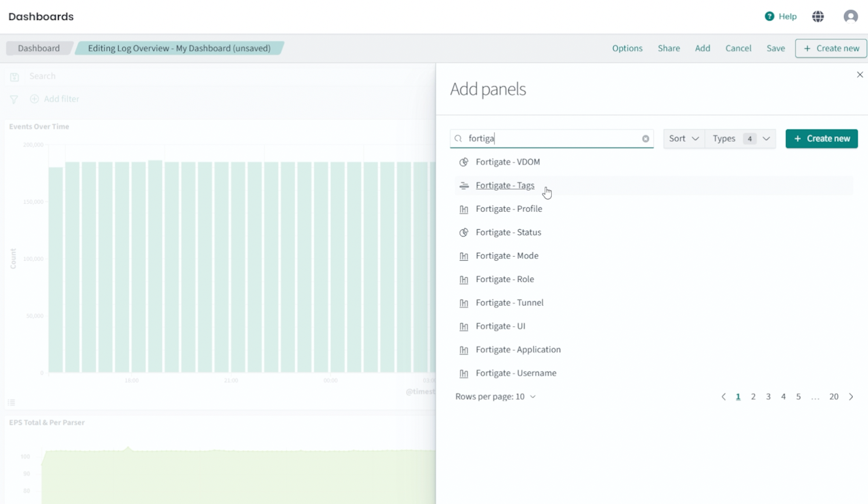Viewport: 868px width, 504px height.
Task: Click the top bar Create new button
Action: pos(831,48)
